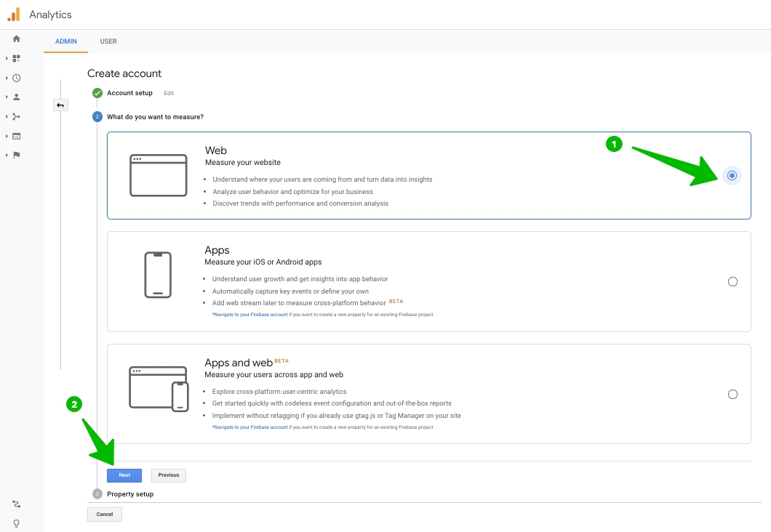Expand the Audience section arrow

point(7,97)
